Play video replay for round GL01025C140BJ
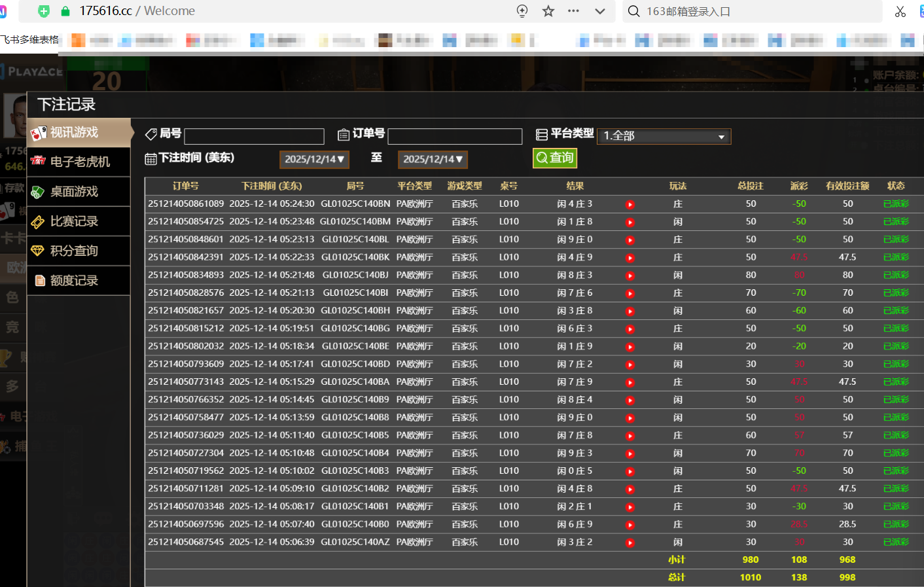This screenshot has width=924, height=587. (x=630, y=276)
